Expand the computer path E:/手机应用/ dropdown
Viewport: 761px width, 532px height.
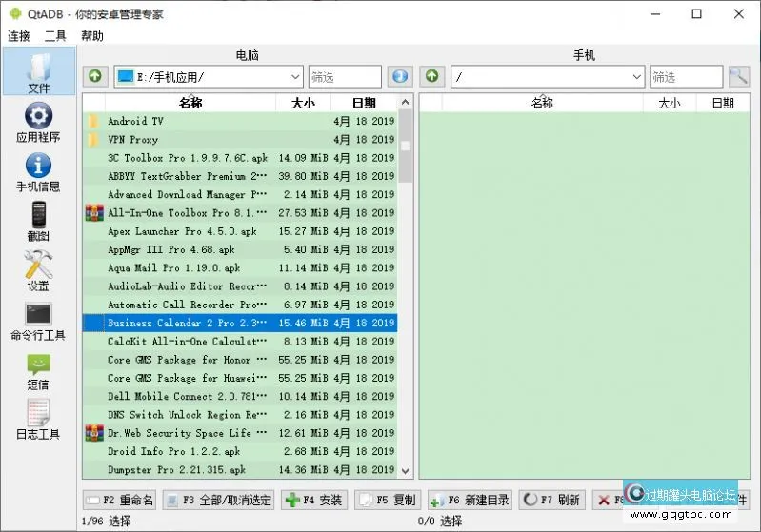293,76
